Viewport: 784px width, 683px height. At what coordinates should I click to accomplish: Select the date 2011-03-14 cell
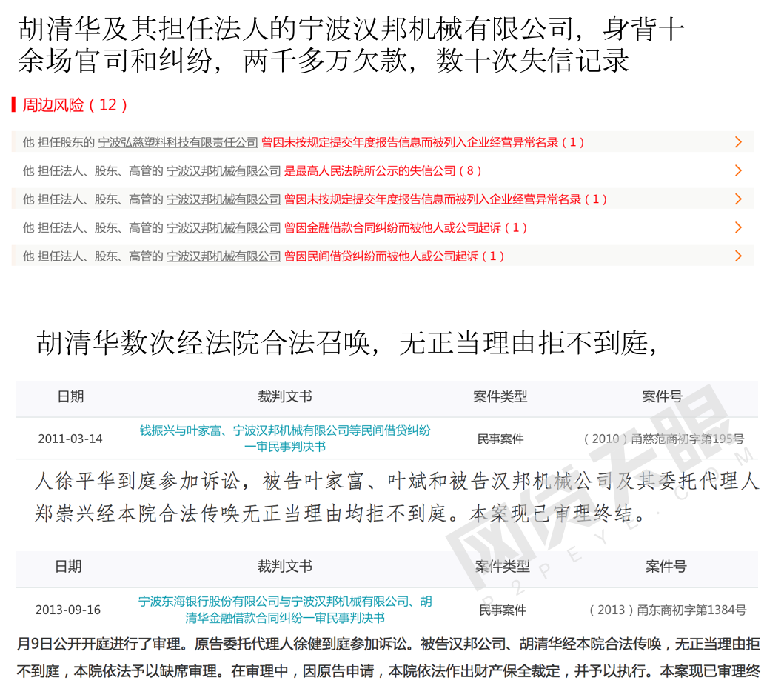(x=70, y=439)
